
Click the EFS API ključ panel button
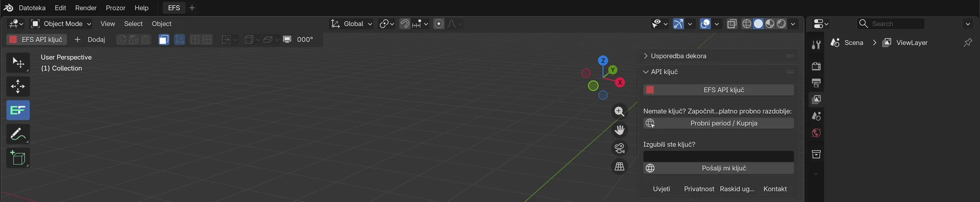(x=718, y=90)
